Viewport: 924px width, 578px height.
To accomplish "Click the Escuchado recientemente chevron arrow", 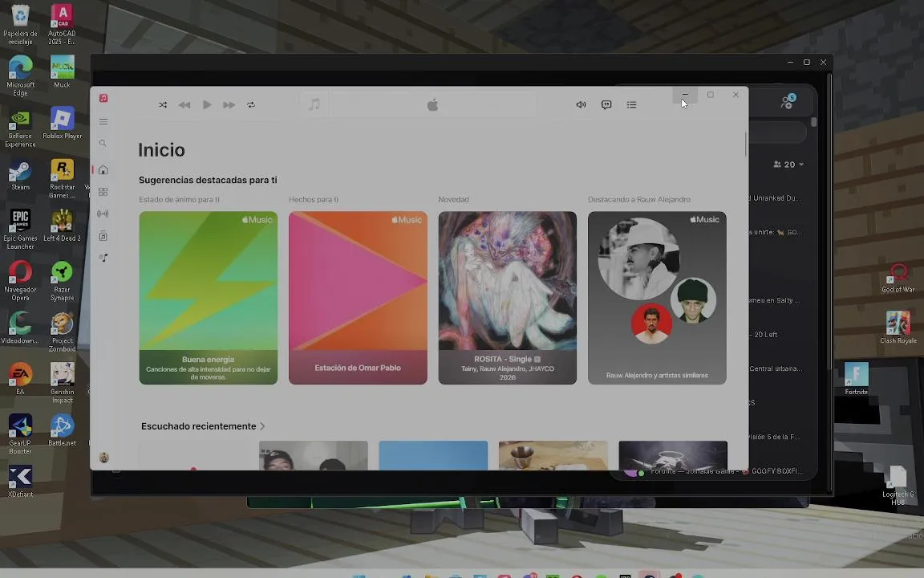I will click(262, 425).
